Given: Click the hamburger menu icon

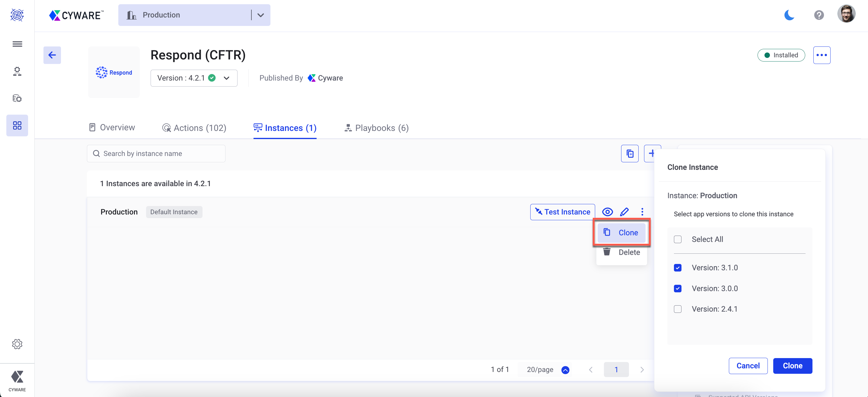Looking at the screenshot, I should tap(17, 44).
